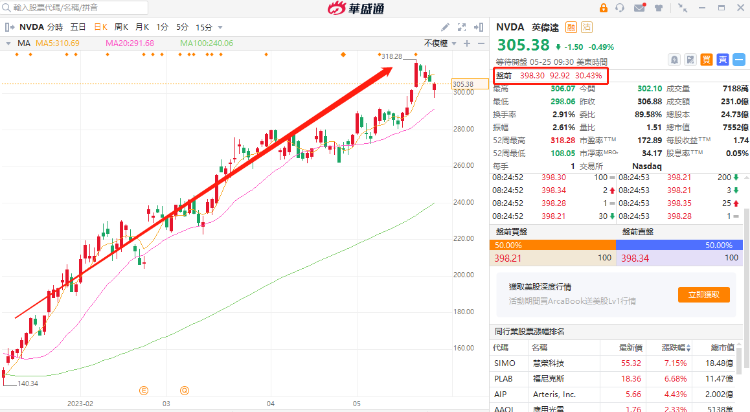
Task: Focus the stock code search field
Action: (x=74, y=8)
